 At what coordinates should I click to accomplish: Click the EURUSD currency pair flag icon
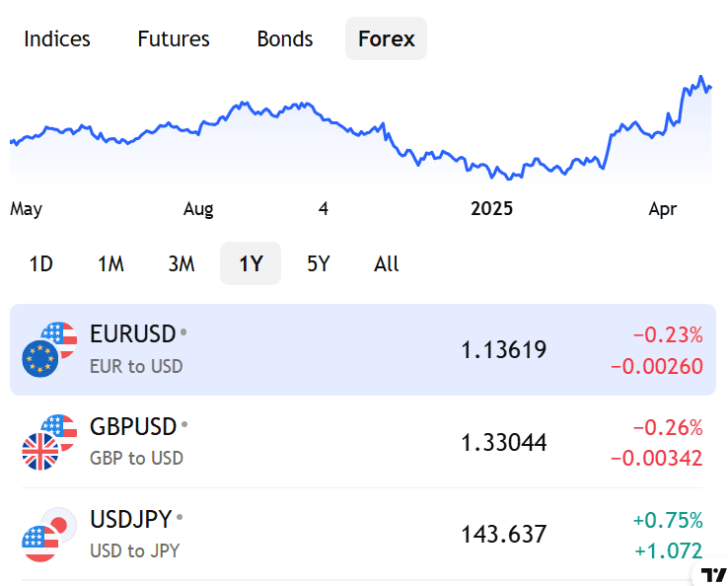click(x=48, y=349)
